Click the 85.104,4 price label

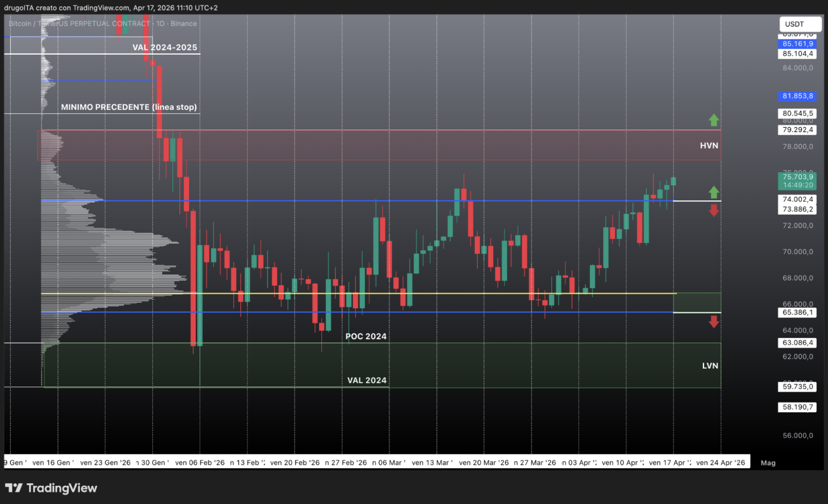797,54
